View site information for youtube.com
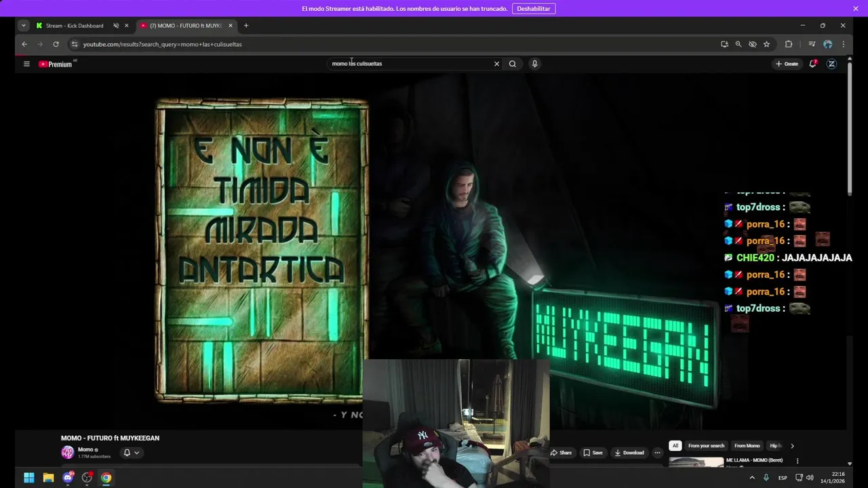 coord(75,44)
